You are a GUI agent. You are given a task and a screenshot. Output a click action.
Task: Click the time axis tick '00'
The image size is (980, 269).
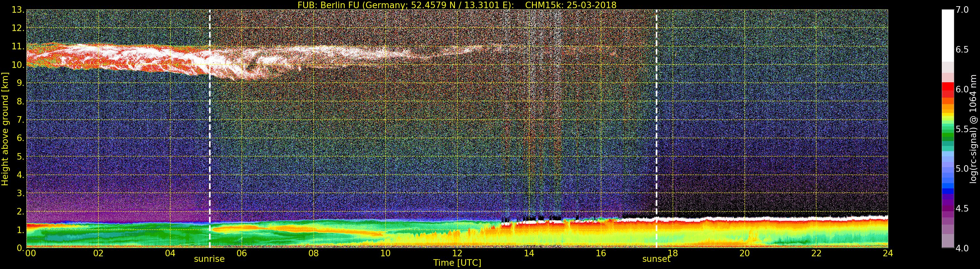tap(30, 253)
